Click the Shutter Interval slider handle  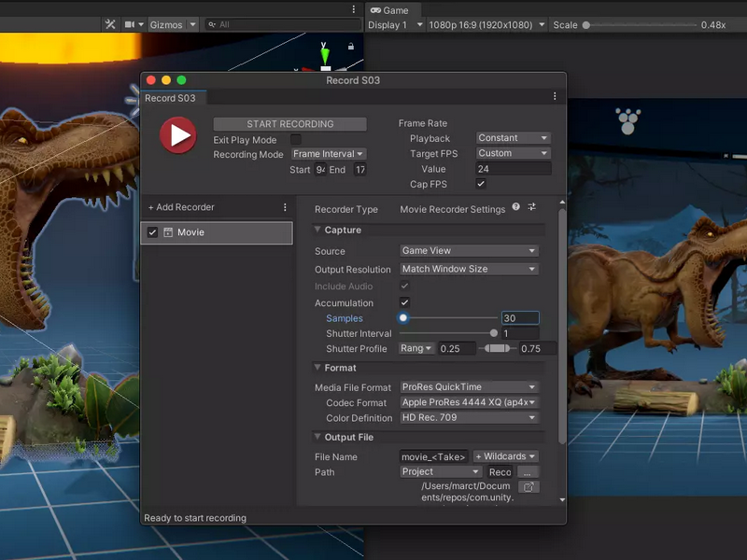(x=494, y=333)
